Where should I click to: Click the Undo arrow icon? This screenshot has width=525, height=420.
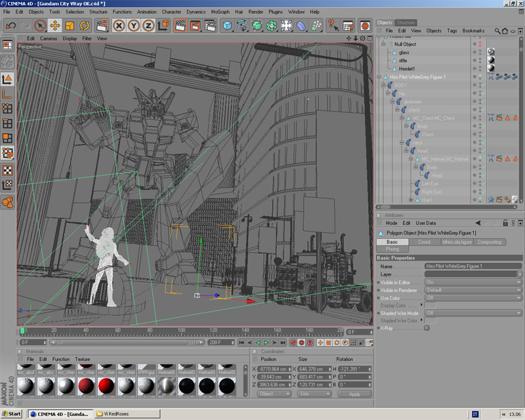[10, 26]
